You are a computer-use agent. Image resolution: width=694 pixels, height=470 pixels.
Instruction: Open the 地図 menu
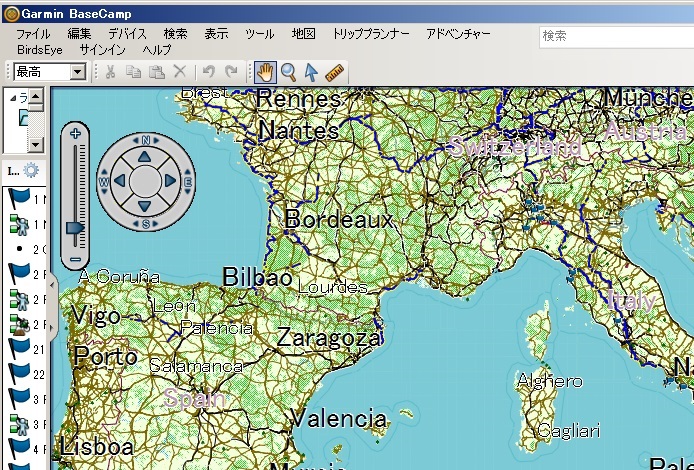pos(303,34)
